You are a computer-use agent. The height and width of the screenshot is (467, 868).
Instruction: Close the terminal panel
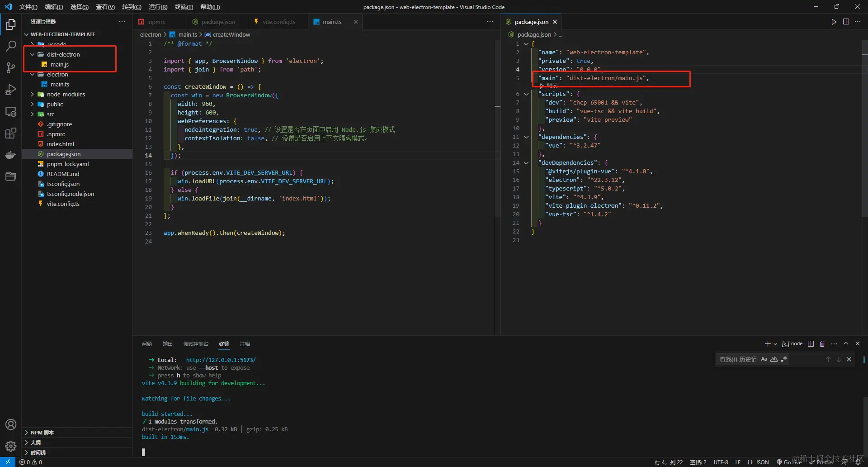click(x=858, y=344)
